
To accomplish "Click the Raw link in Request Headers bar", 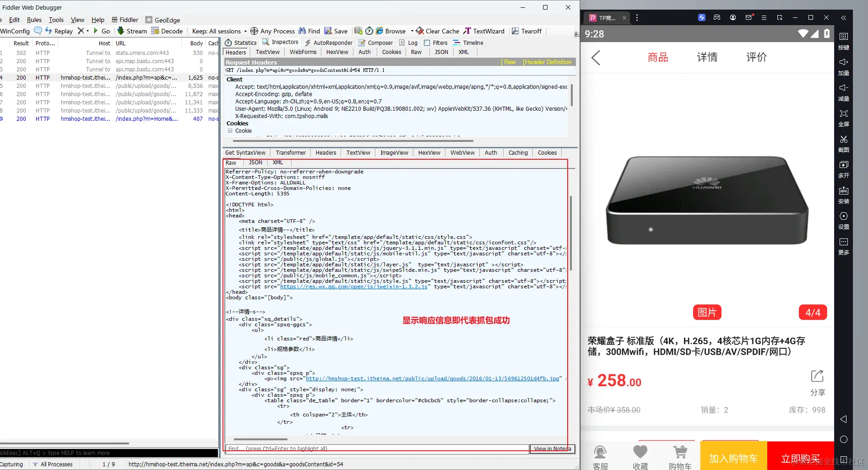I will 509,62.
